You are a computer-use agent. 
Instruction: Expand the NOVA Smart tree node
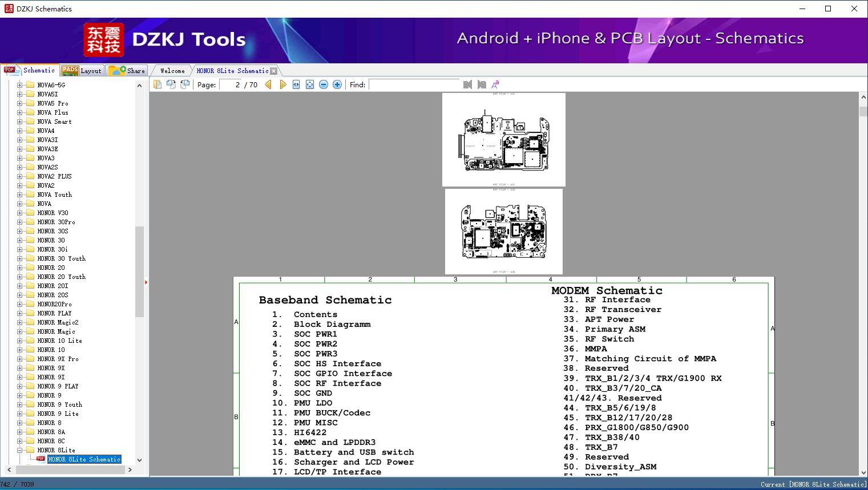point(19,122)
